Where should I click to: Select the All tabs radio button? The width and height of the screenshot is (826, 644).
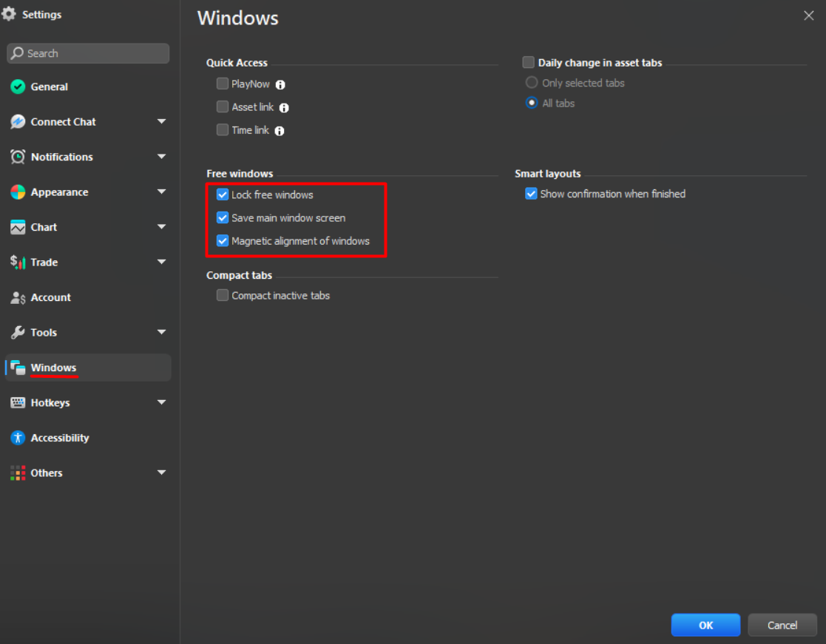[532, 103]
